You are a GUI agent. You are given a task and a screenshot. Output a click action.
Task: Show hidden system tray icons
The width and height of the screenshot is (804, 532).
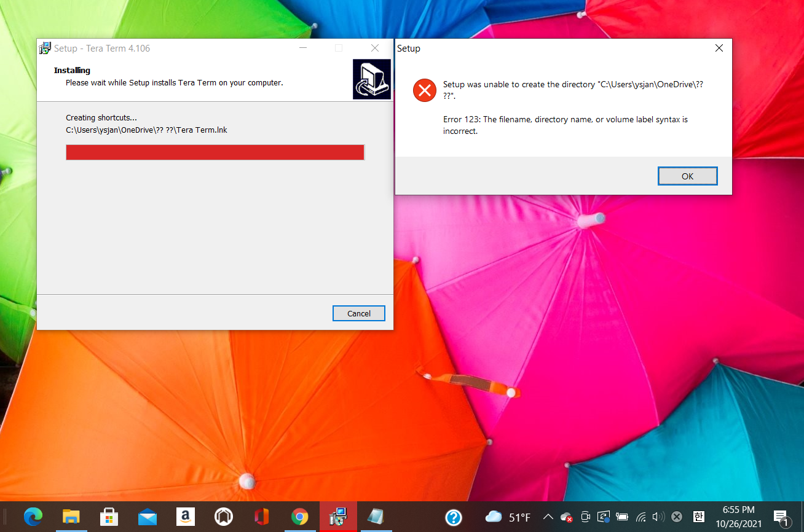[548, 517]
